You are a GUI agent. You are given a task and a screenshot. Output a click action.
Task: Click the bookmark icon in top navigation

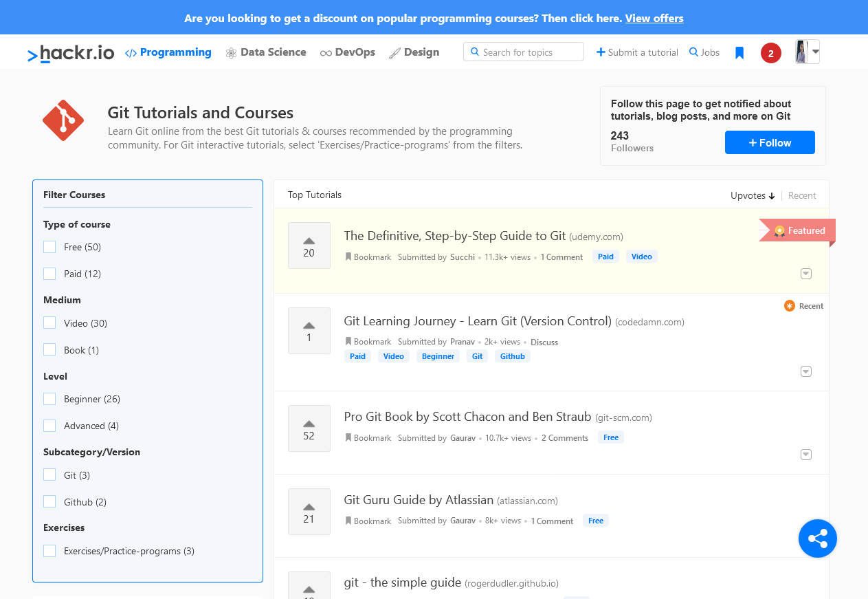(739, 53)
